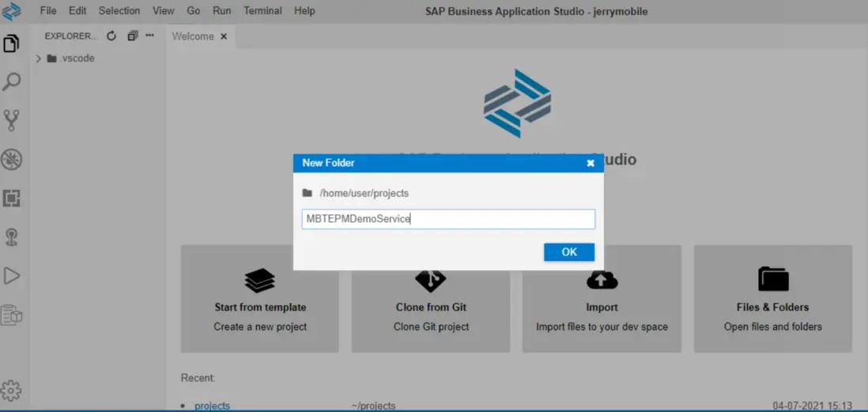Viewport: 868px width, 412px height.
Task: Switch to the Welcome tab
Action: tap(193, 36)
